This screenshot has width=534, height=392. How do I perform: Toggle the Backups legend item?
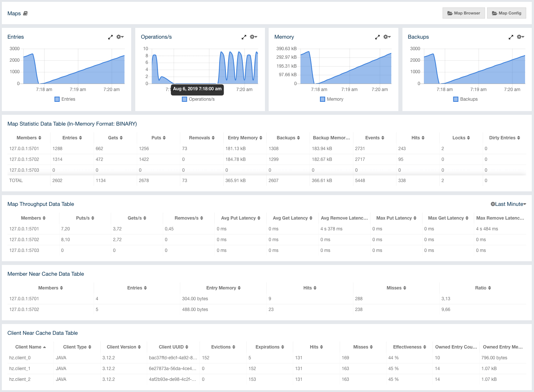click(x=465, y=99)
